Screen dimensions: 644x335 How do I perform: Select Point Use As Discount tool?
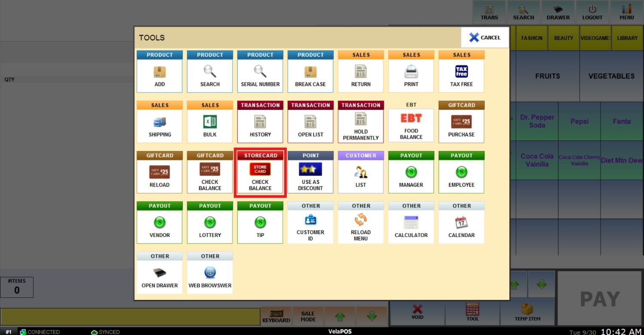point(310,176)
